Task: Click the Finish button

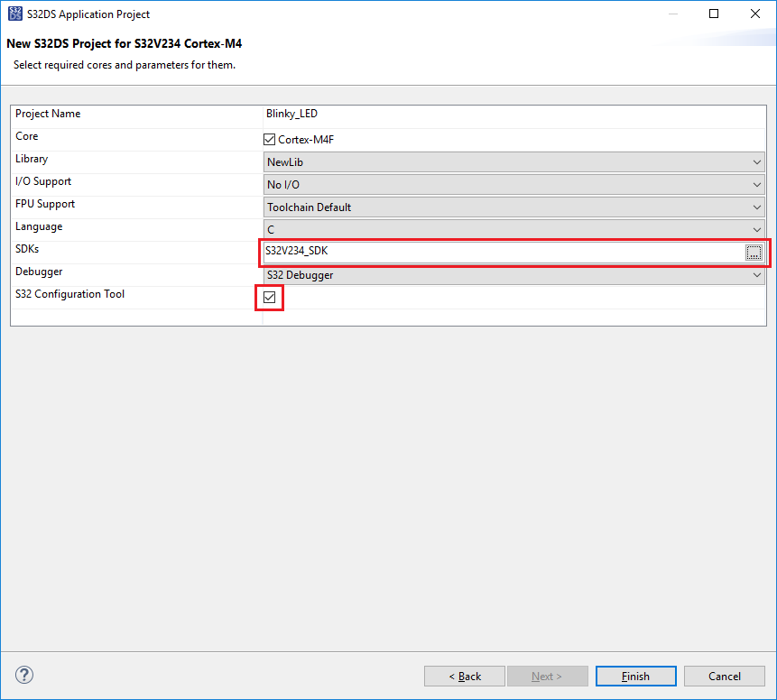Action: [635, 676]
